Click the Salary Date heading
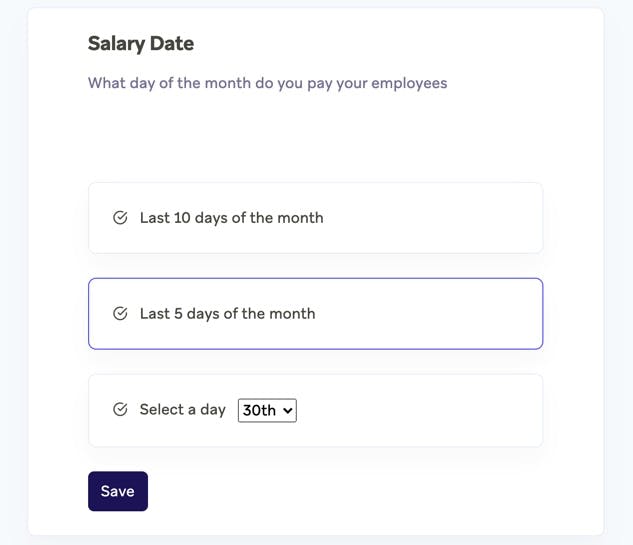Image resolution: width=633 pixels, height=545 pixels. pyautogui.click(x=141, y=43)
